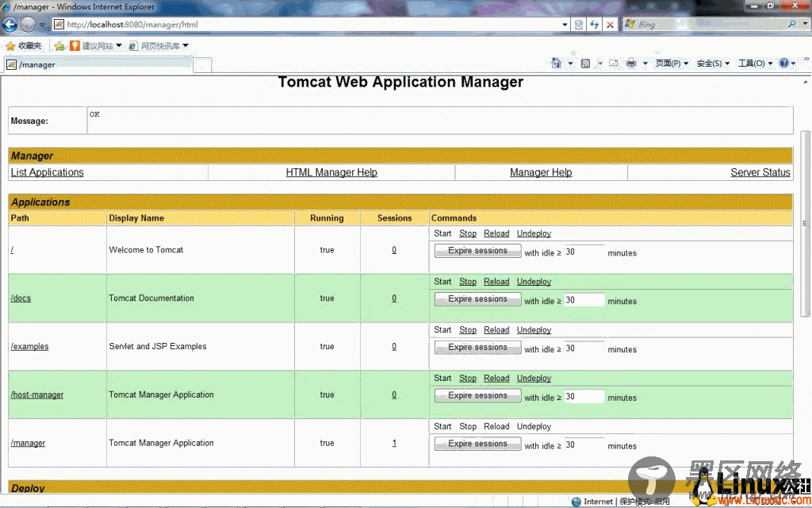Open the List Applications link
This screenshot has height=508, width=812.
coord(47,172)
